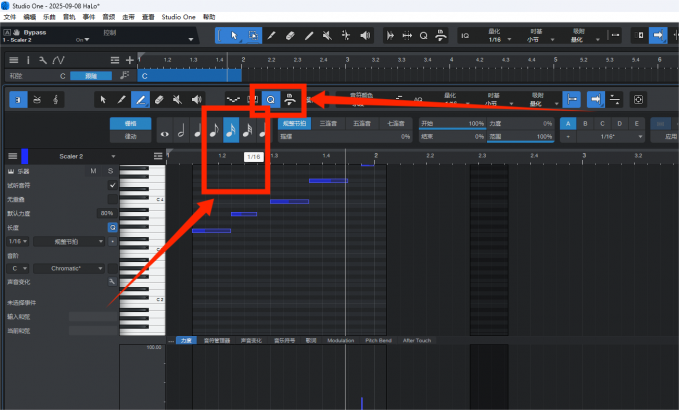Open the 1/16 length dropdown in inspector
The height and width of the screenshot is (410, 679).
point(18,241)
